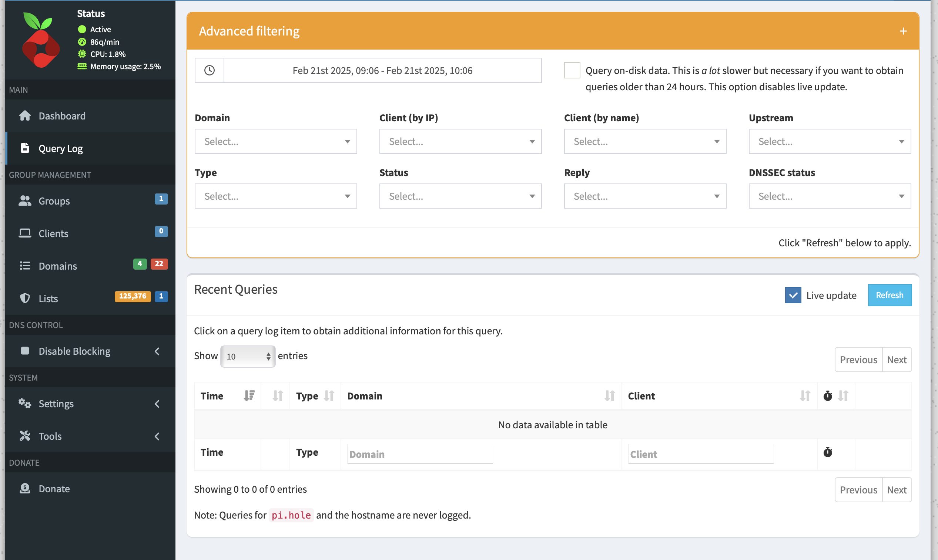938x560 pixels.
Task: Click the Pi-hole raspberry logo
Action: pos(40,40)
